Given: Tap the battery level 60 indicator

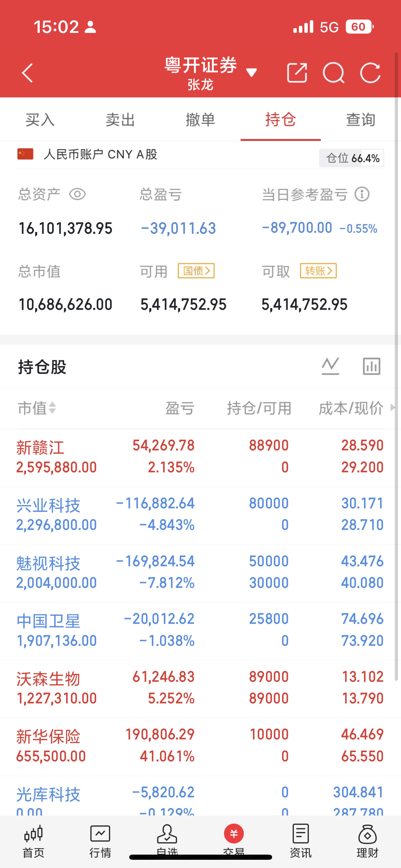Looking at the screenshot, I should click(360, 27).
